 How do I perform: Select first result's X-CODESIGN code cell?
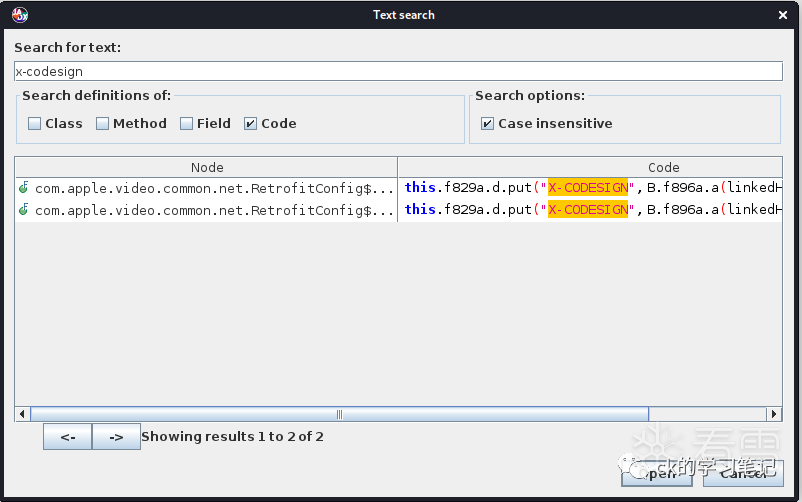pos(590,188)
